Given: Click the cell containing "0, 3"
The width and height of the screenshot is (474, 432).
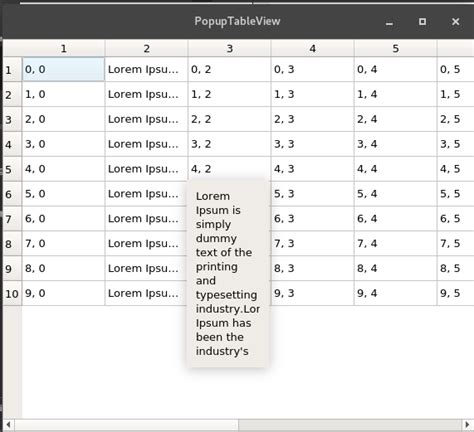Looking at the screenshot, I should tap(313, 69).
